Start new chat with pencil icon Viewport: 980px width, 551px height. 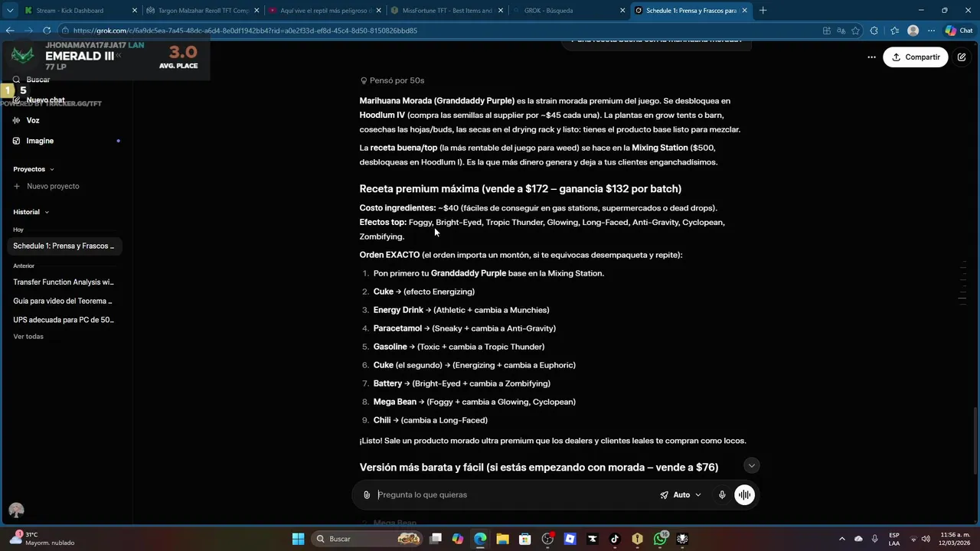(962, 57)
